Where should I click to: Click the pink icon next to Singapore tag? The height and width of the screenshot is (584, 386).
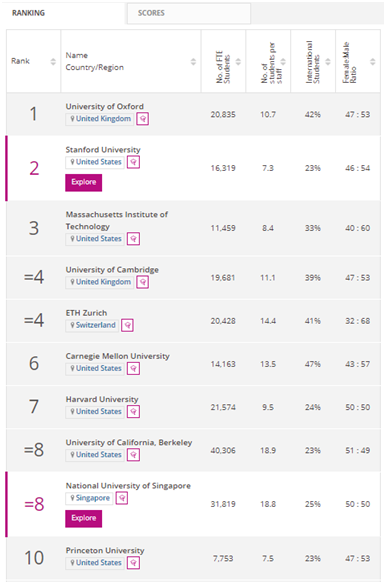tap(122, 498)
